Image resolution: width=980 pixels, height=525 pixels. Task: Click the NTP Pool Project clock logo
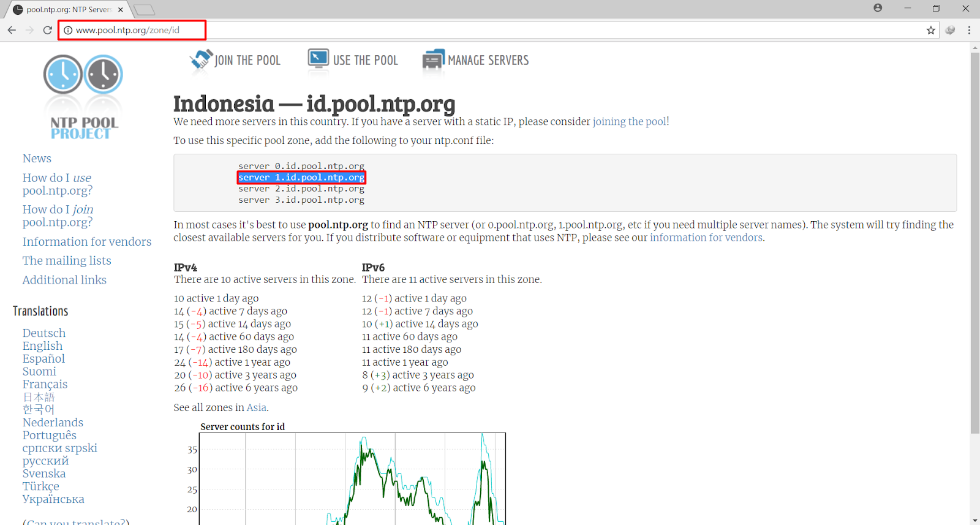pos(83,97)
